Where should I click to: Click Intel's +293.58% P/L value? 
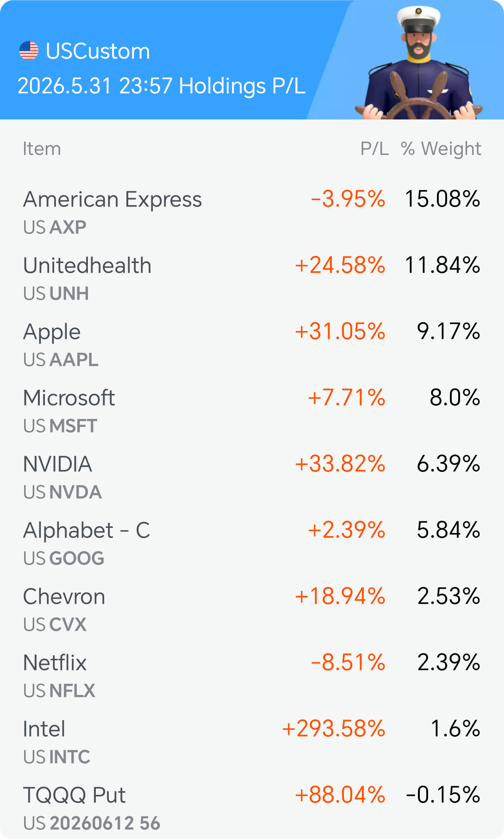pos(334,729)
